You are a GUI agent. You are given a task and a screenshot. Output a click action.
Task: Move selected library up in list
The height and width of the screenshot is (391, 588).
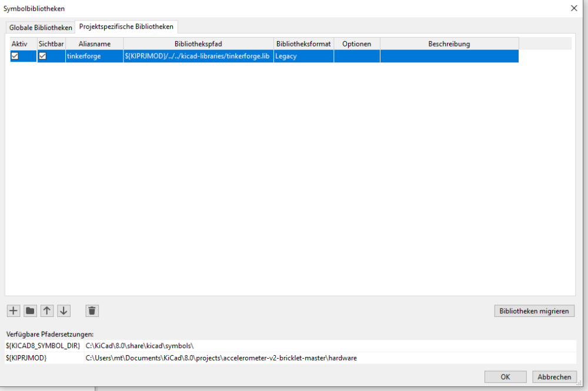[47, 310]
